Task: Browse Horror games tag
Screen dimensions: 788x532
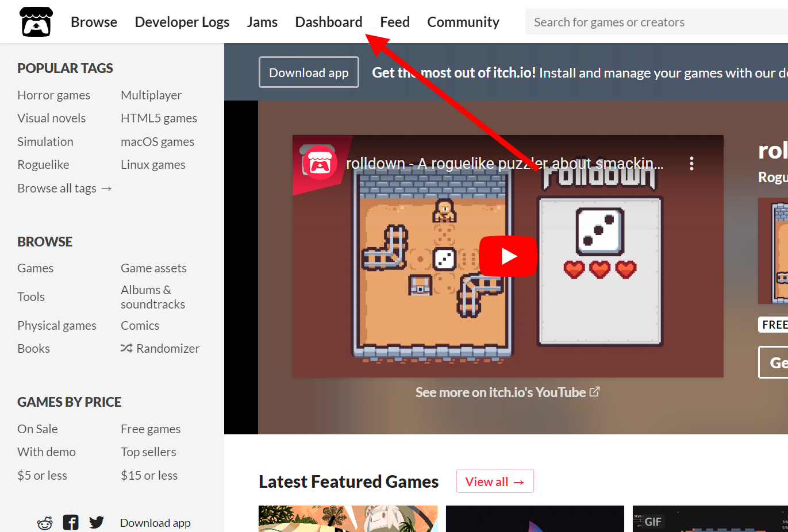Action: (x=53, y=95)
